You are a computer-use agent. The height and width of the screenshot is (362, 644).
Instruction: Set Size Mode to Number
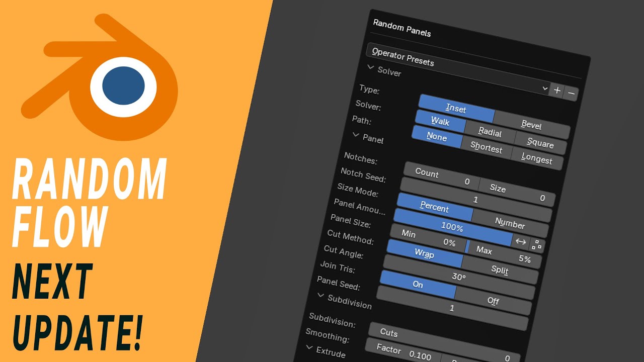point(510,223)
